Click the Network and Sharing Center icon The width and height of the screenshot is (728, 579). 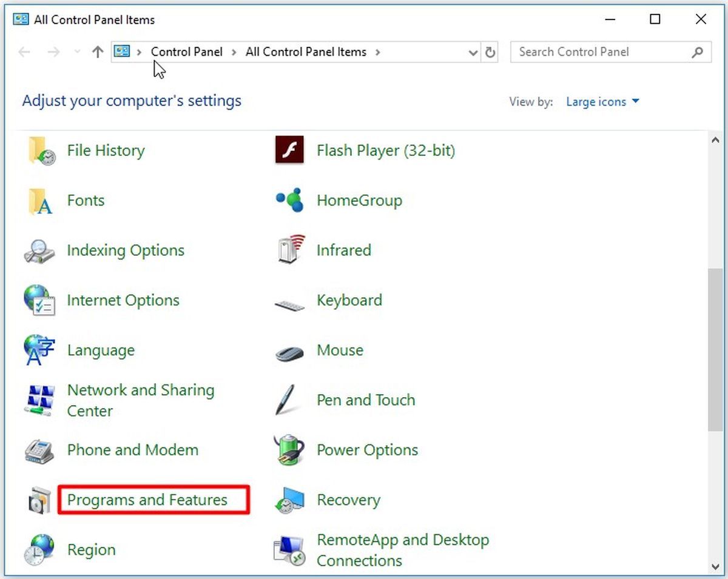(39, 400)
